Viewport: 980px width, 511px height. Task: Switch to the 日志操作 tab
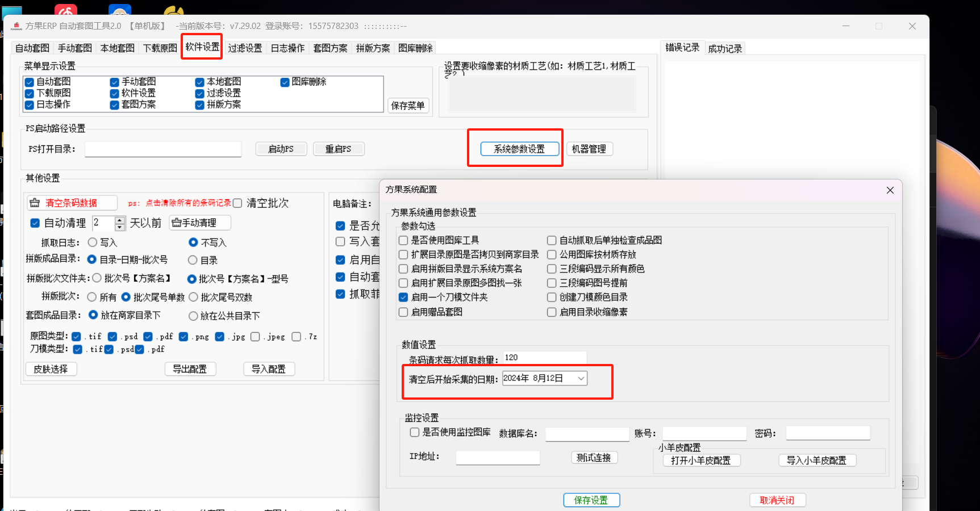287,48
